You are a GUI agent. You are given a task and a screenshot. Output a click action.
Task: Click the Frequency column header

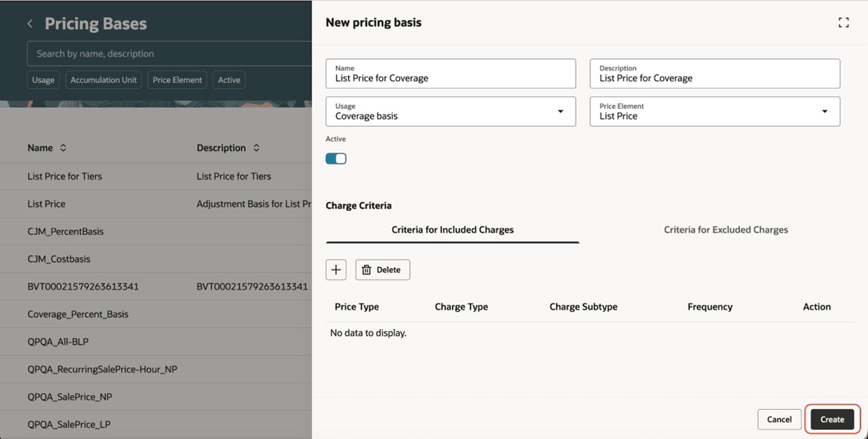710,307
